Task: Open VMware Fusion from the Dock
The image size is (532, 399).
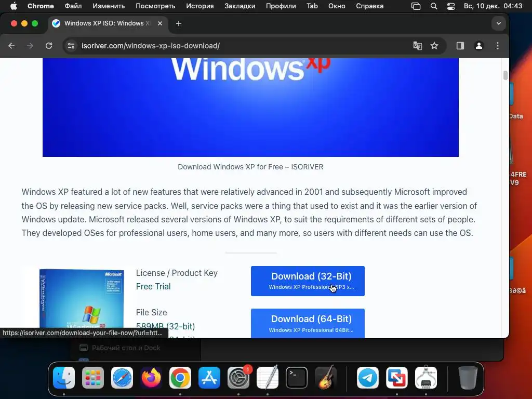Action: coord(397,378)
